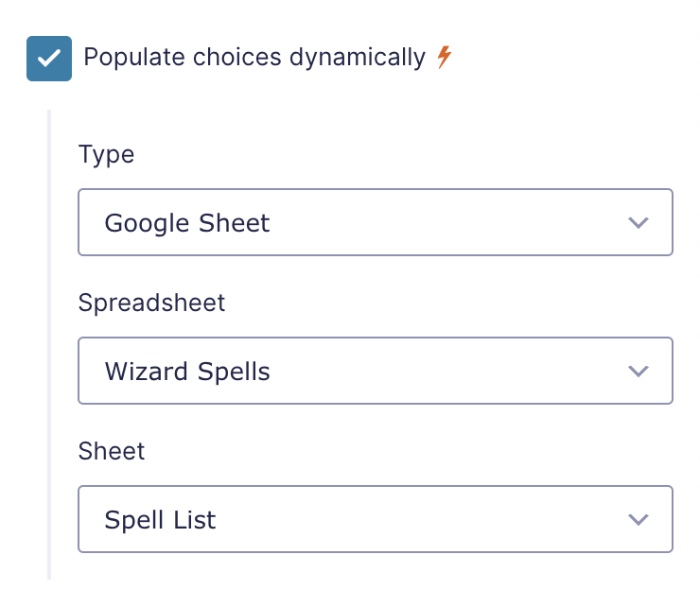Screen dimensions: 700x607
Task: Select the Google Sheet value text
Action: coord(187,223)
